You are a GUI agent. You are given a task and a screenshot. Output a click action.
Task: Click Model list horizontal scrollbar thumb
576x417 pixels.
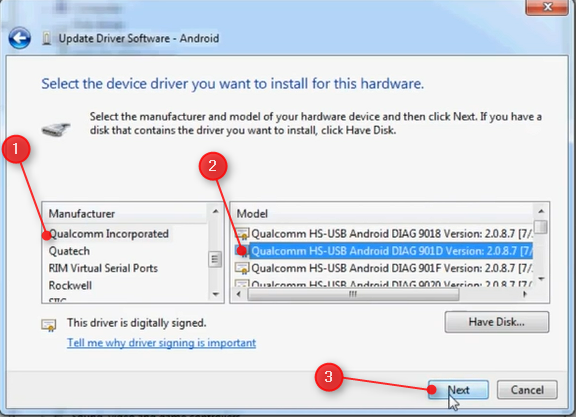pos(353,294)
